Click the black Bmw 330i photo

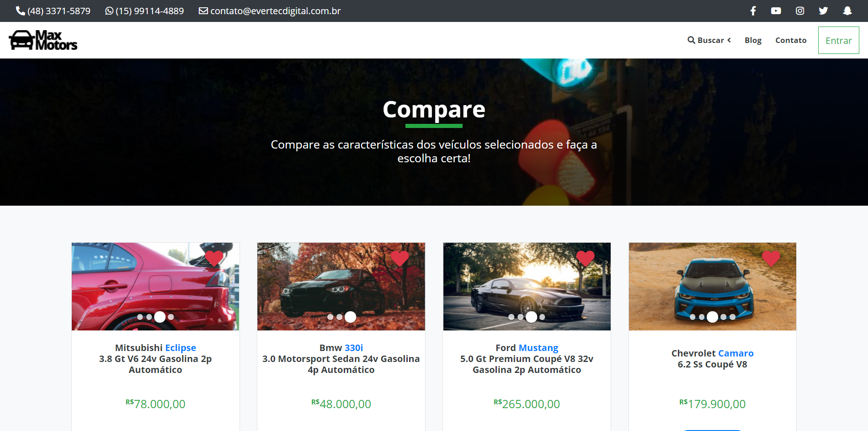[341, 287]
